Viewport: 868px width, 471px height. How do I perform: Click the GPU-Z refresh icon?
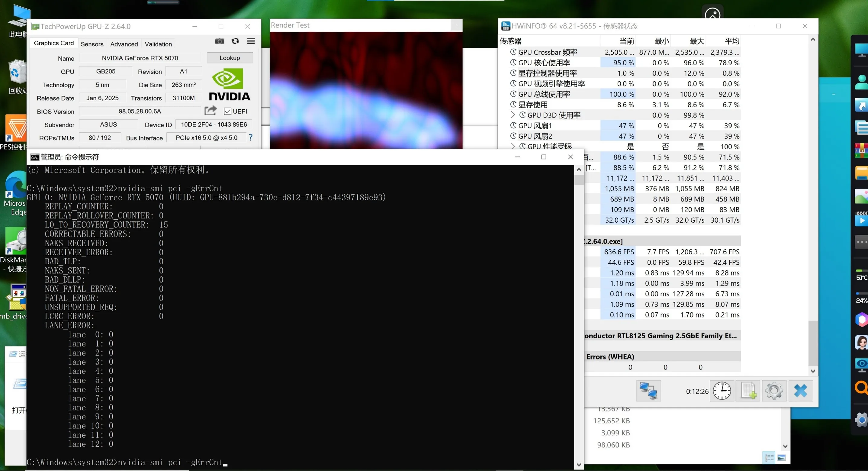235,41
